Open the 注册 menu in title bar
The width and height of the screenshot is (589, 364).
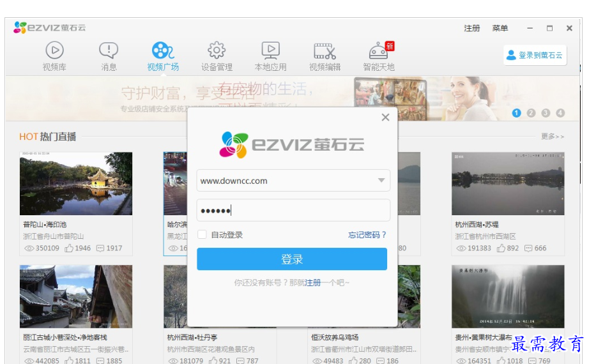pyautogui.click(x=472, y=28)
